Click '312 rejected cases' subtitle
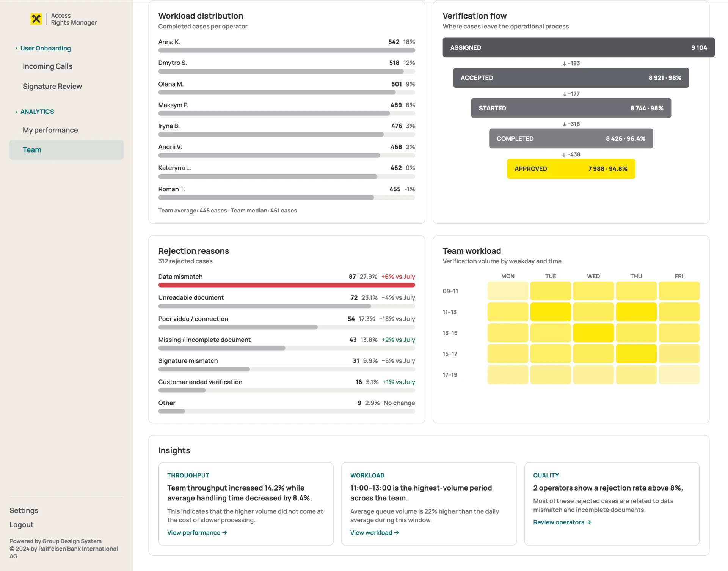The width and height of the screenshot is (728, 571). 185,261
